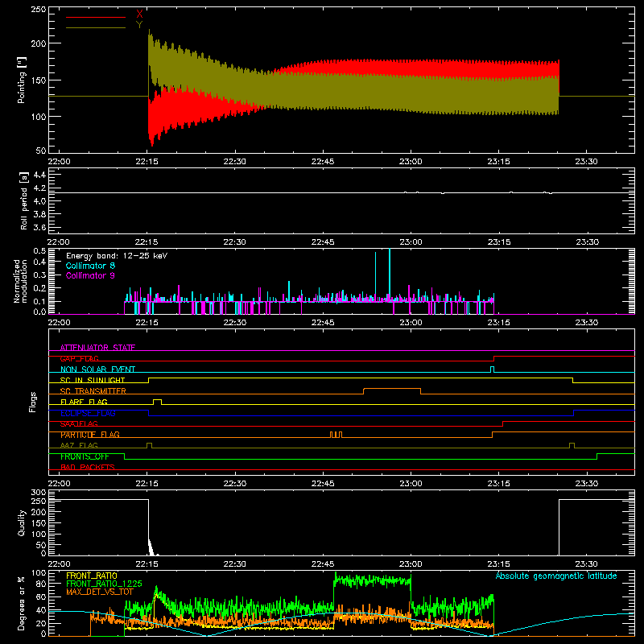This screenshot has height=644, width=644.
Task: Click the ATTENUATOR_STATE flag label
Action: tap(97, 348)
